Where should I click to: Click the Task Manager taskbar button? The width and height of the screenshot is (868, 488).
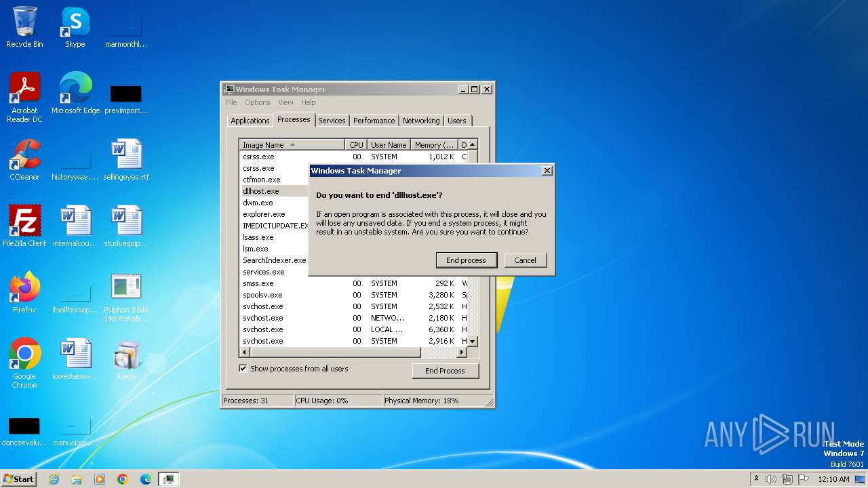(169, 479)
